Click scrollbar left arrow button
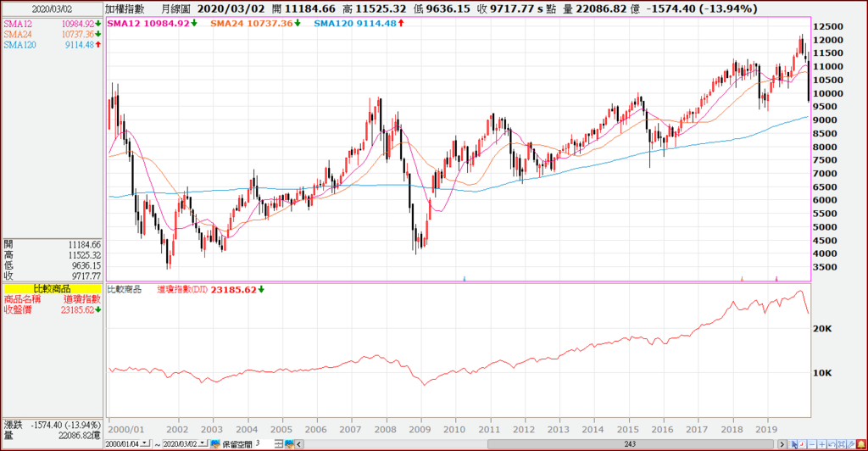Image resolution: width=868 pixels, height=451 pixels. coord(299,444)
